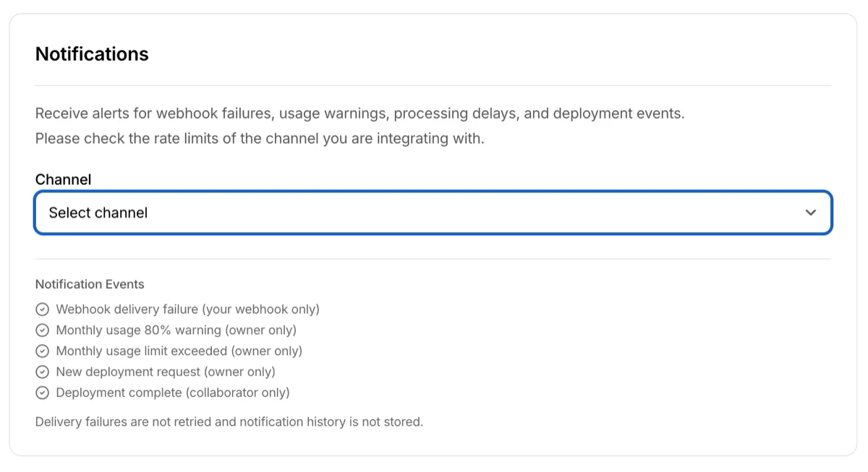868x472 pixels.
Task: Click the "Notifications" page heading
Action: (x=91, y=53)
